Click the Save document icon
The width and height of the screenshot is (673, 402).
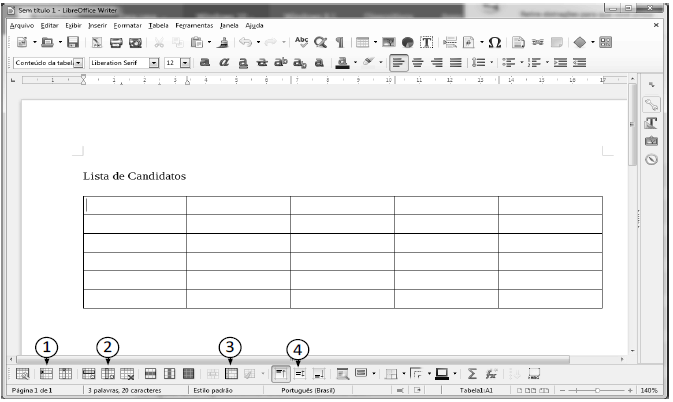click(x=73, y=43)
